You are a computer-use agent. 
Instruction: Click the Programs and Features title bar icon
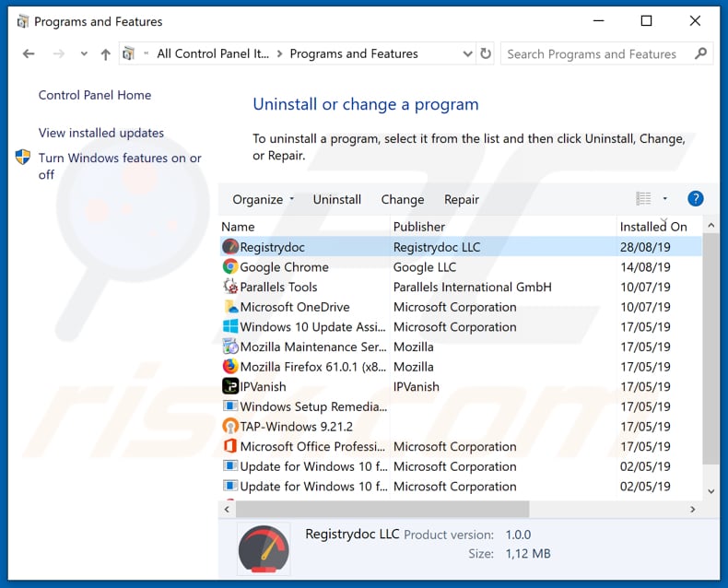pyautogui.click(x=22, y=21)
